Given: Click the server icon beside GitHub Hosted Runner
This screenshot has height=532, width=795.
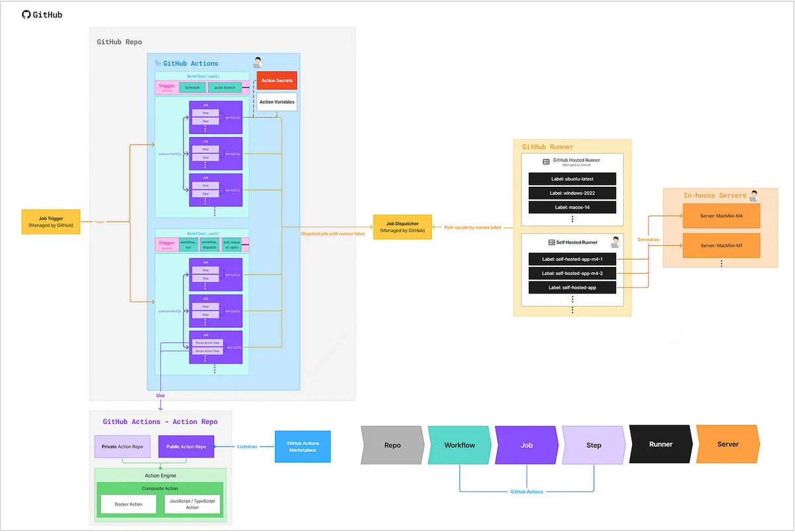Looking at the screenshot, I should coord(546,161).
